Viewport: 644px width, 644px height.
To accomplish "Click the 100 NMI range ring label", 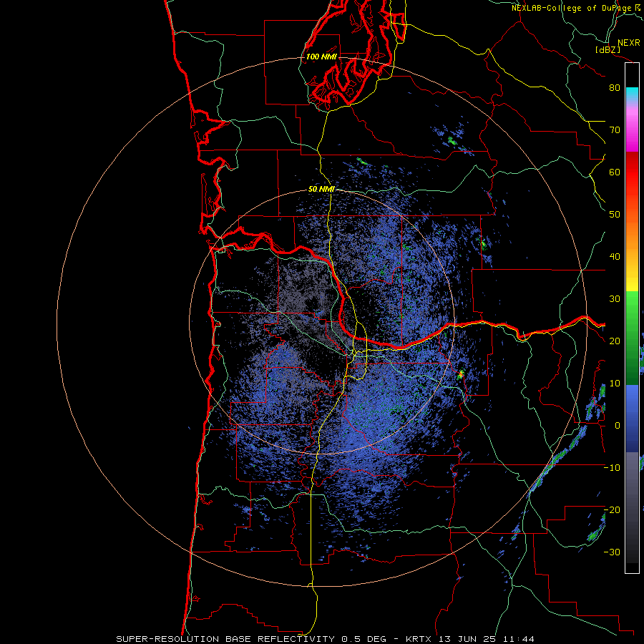I will click(321, 57).
